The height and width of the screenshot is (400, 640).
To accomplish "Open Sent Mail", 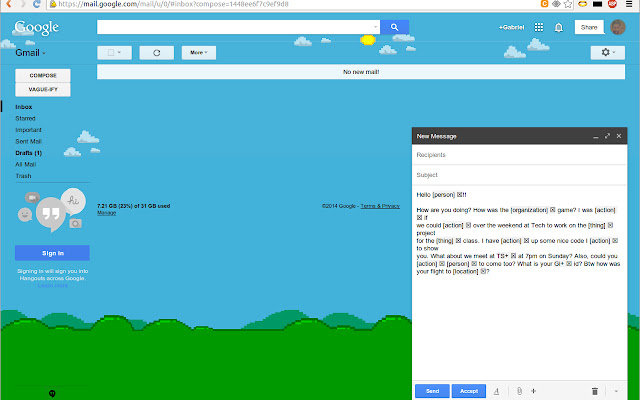I will click(x=29, y=141).
